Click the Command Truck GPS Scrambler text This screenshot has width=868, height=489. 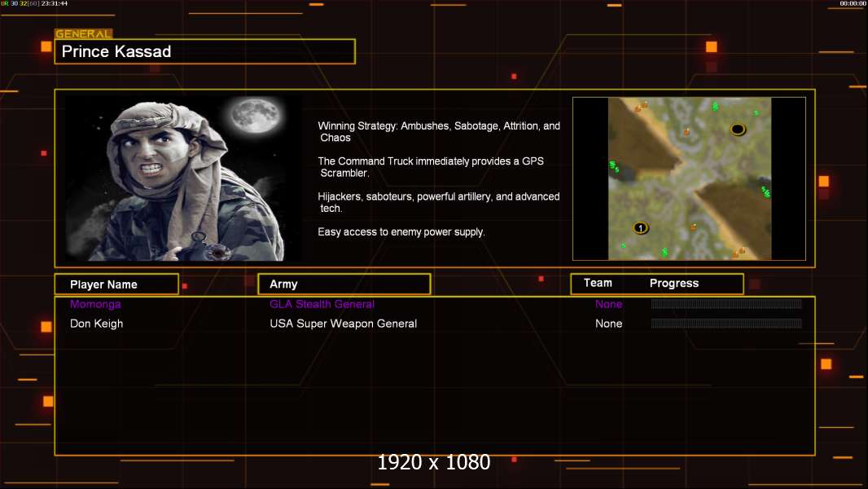point(431,167)
